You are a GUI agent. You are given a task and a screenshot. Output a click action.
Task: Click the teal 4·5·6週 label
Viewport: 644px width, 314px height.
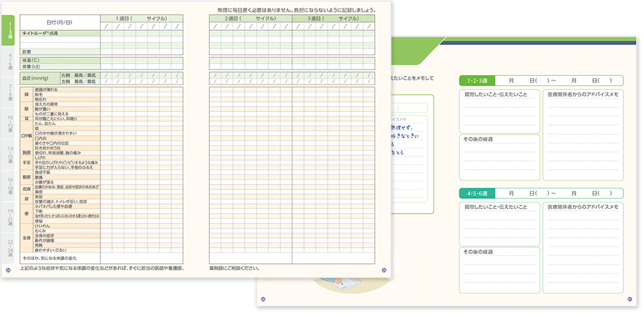coord(477,193)
